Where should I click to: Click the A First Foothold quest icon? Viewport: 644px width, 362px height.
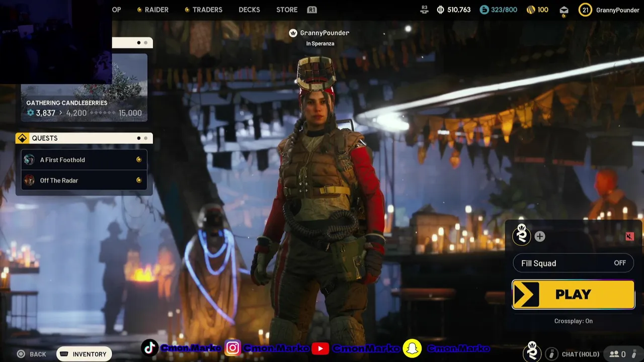click(x=30, y=159)
